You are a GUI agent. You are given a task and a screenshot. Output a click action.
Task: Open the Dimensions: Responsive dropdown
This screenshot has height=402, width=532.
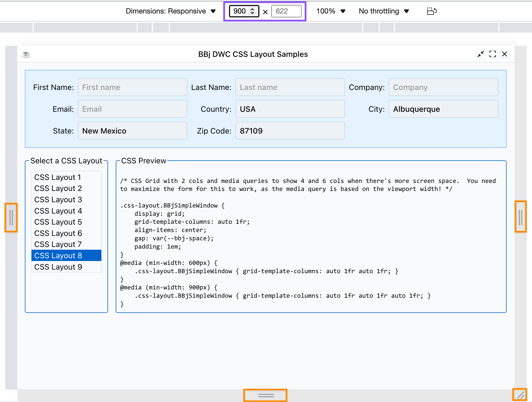click(170, 11)
